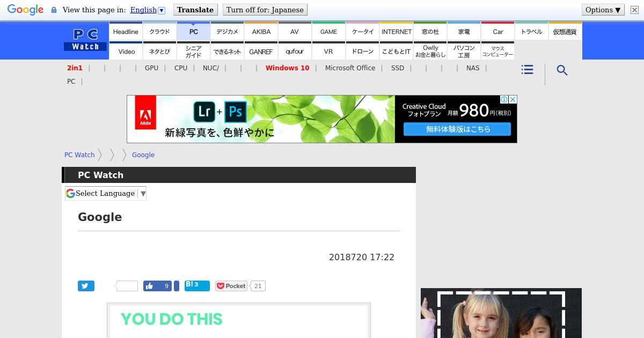Expand the Select Language widget
This screenshot has height=338, width=644.
click(x=106, y=193)
